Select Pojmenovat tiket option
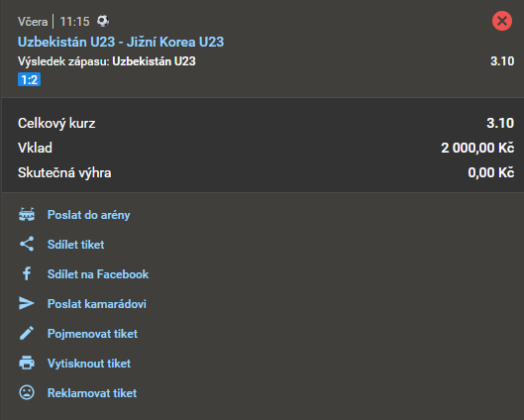This screenshot has width=524, height=420. coord(92,334)
